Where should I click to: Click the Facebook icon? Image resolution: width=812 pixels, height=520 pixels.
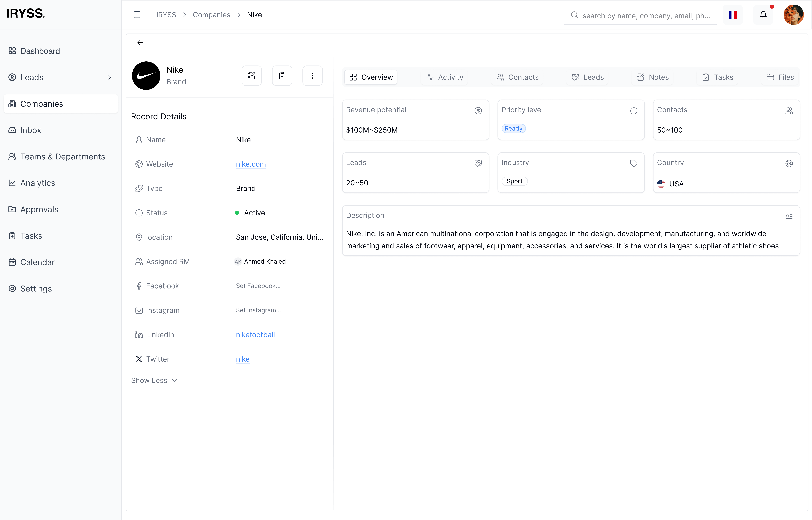[x=139, y=286]
